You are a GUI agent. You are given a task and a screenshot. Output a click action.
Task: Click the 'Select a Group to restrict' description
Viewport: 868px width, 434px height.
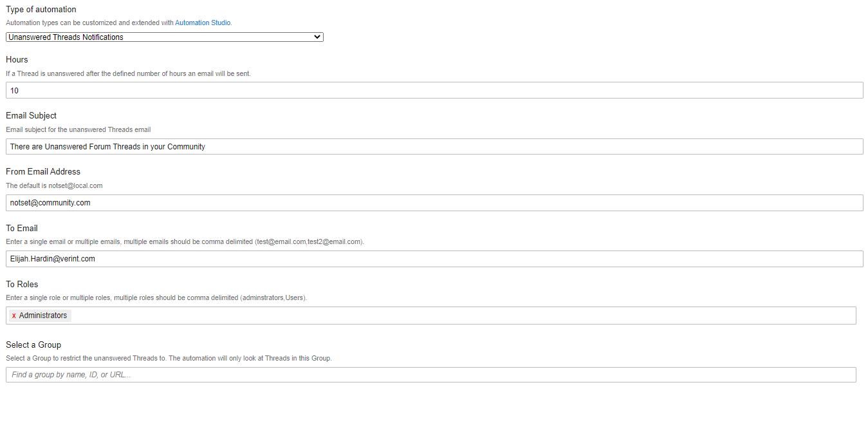pos(169,358)
